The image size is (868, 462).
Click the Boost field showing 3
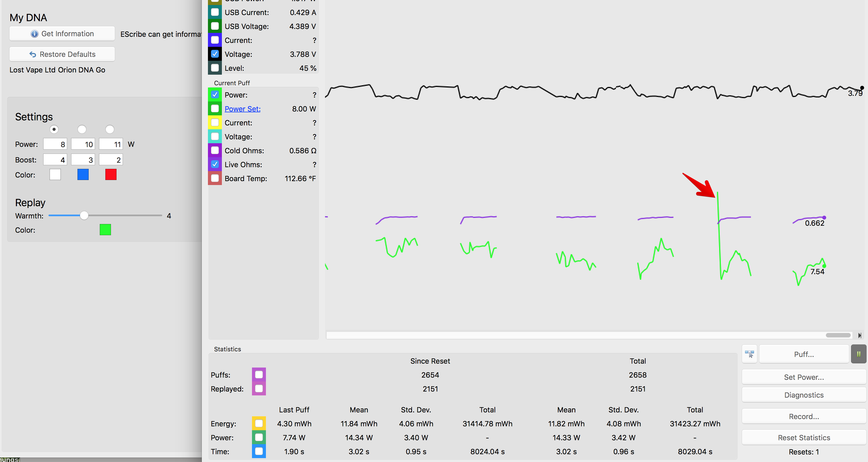tap(83, 160)
